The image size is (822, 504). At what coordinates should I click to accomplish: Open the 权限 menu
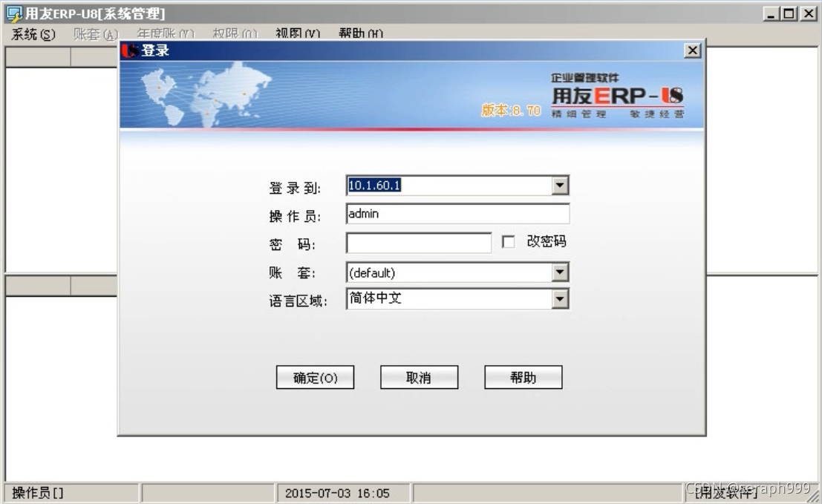click(235, 35)
